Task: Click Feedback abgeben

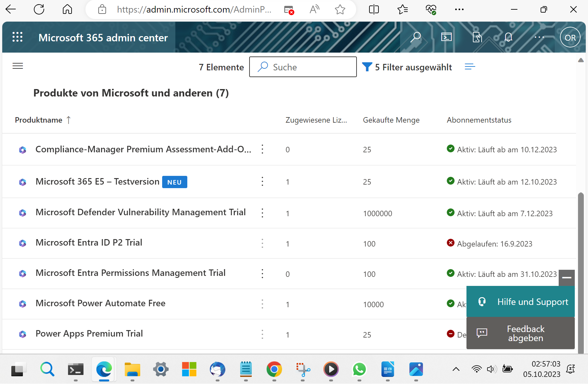Action: point(520,333)
